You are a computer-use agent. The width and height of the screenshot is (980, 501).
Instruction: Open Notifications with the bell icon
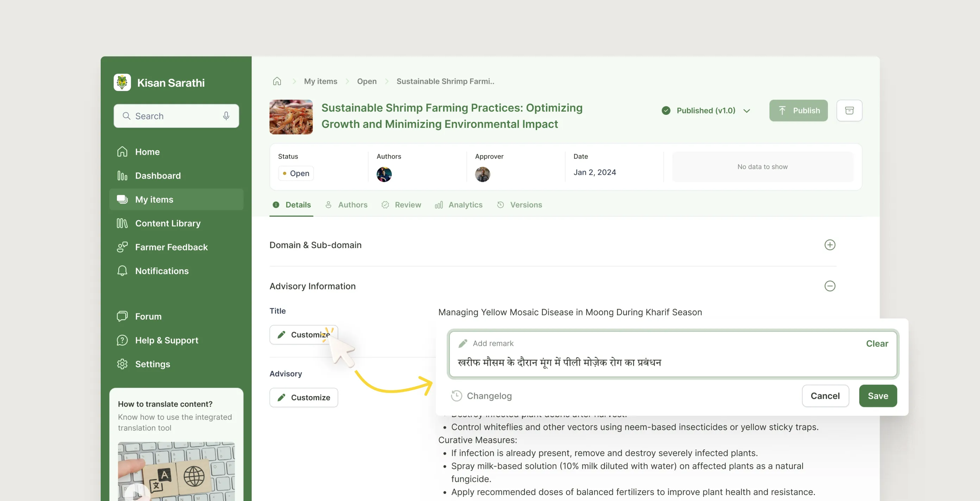point(122,271)
